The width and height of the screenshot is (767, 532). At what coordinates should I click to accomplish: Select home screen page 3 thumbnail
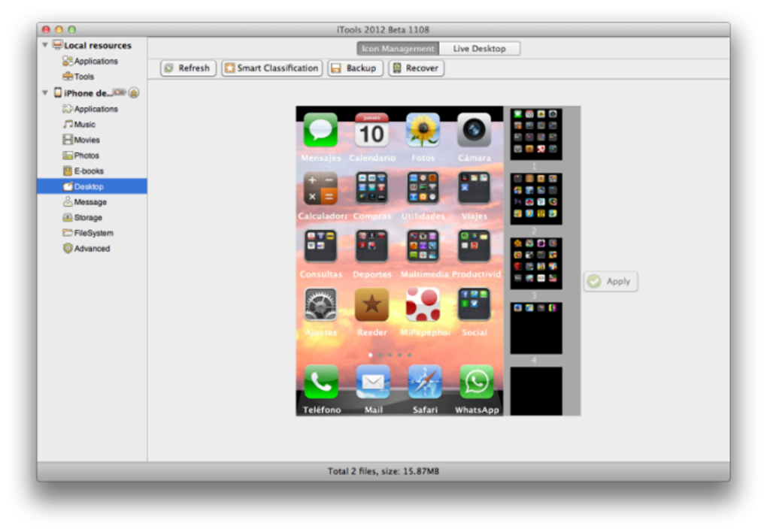point(536,263)
